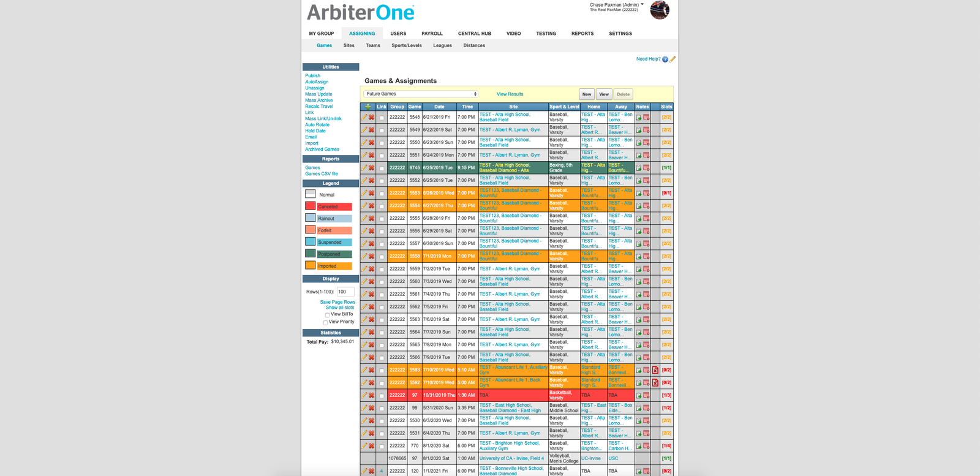The height and width of the screenshot is (476, 980).
Task: Click the Rows(1-100) input field
Action: [345, 292]
